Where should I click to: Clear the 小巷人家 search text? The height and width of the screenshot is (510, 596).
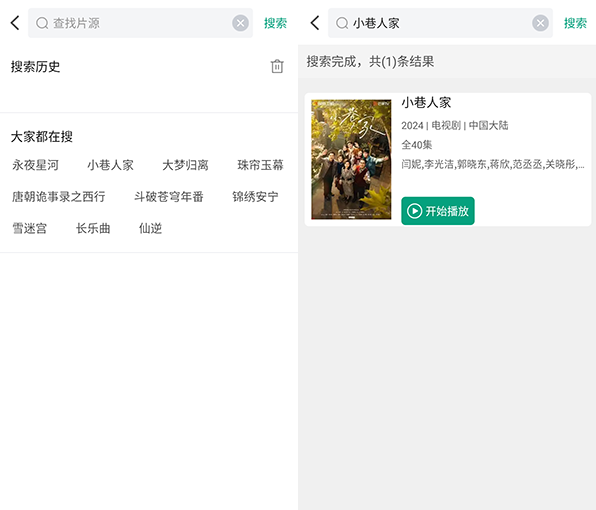click(x=540, y=23)
